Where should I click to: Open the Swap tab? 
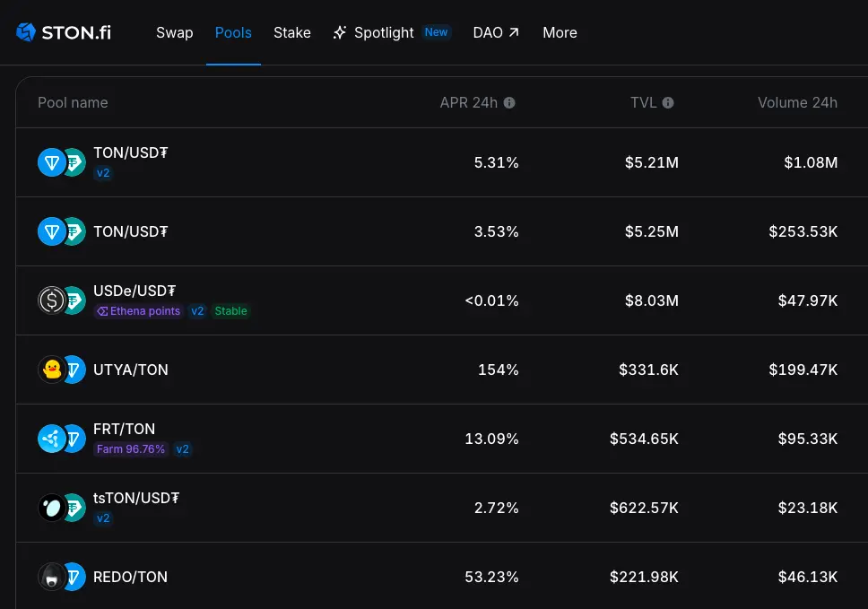[x=174, y=33]
